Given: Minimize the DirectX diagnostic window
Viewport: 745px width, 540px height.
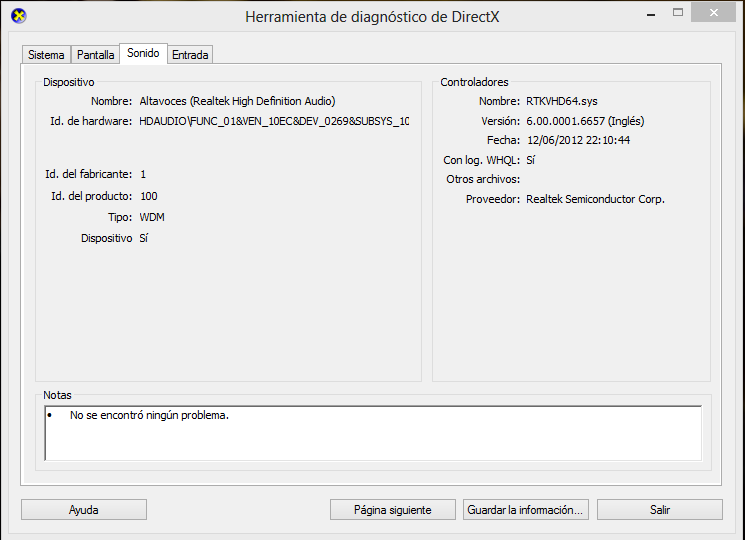Looking at the screenshot, I should pos(651,14).
